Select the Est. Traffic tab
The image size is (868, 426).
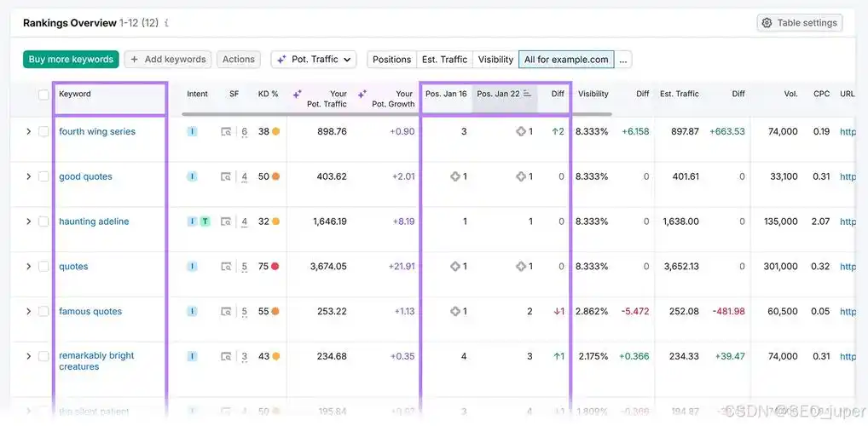pos(444,60)
